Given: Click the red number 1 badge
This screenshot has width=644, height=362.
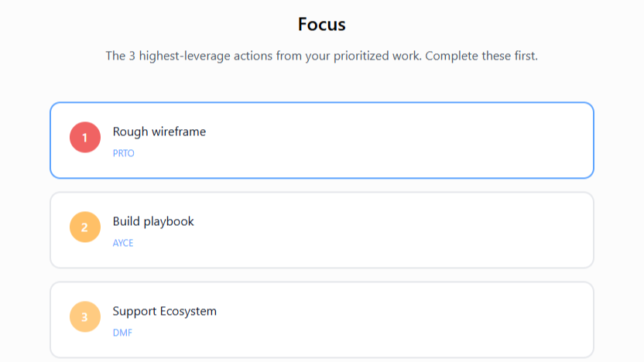Looking at the screenshot, I should pos(85,138).
